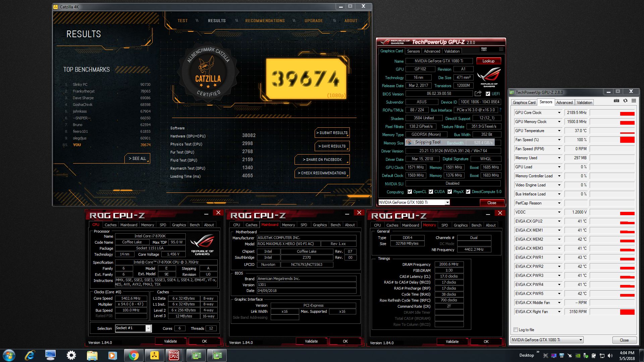Switch to Google Chrome in the taskbar
This screenshot has height=362, width=644.
click(133, 355)
